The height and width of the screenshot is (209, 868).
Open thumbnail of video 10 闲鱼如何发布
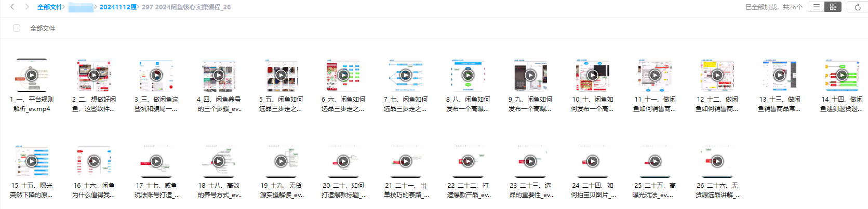coord(593,75)
